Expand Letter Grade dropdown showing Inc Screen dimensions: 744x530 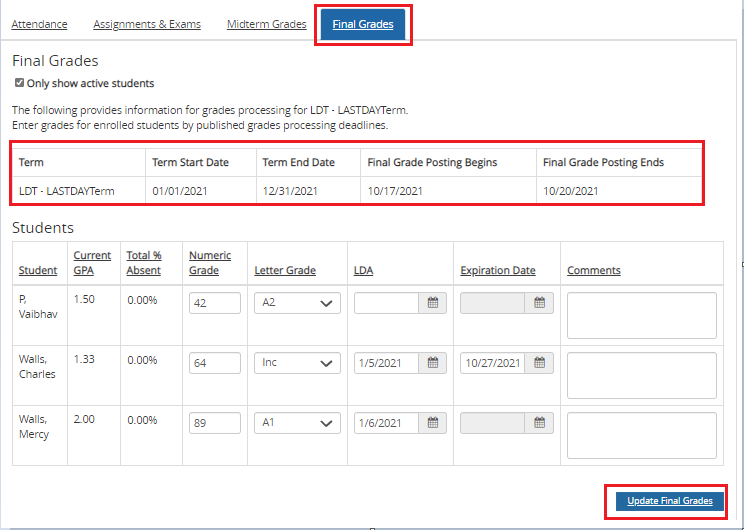297,363
